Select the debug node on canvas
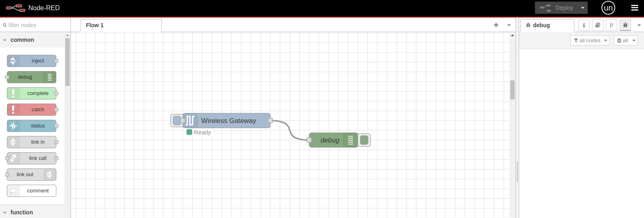Screen dimensions: 644x218 [x=333, y=140]
